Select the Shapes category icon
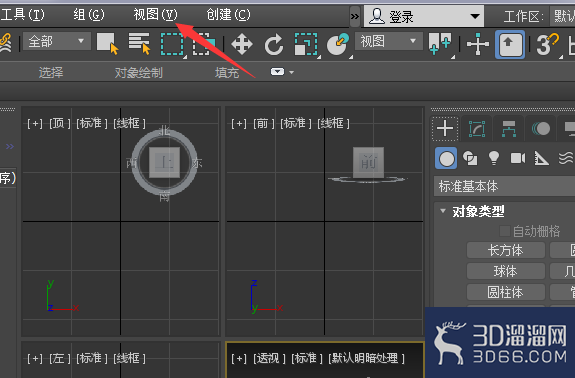The width and height of the screenshot is (575, 378). click(470, 158)
